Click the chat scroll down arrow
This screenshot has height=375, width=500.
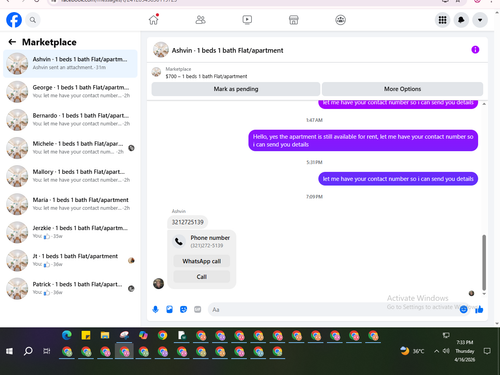click(484, 294)
